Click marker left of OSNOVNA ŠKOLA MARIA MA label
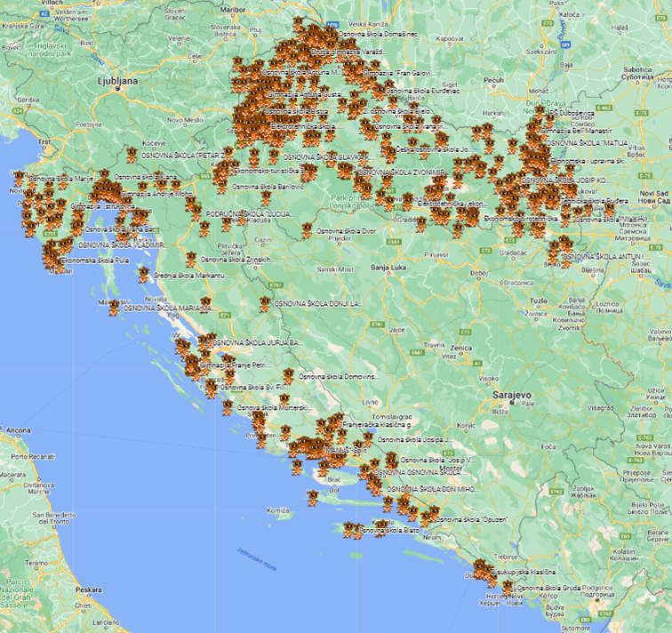The width and height of the screenshot is (672, 633). [114, 308]
